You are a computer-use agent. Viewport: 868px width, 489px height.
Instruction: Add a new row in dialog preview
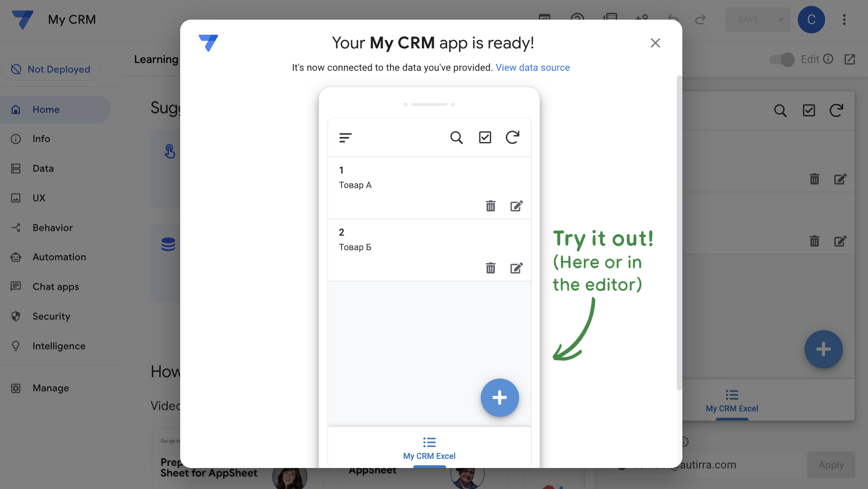pos(499,398)
